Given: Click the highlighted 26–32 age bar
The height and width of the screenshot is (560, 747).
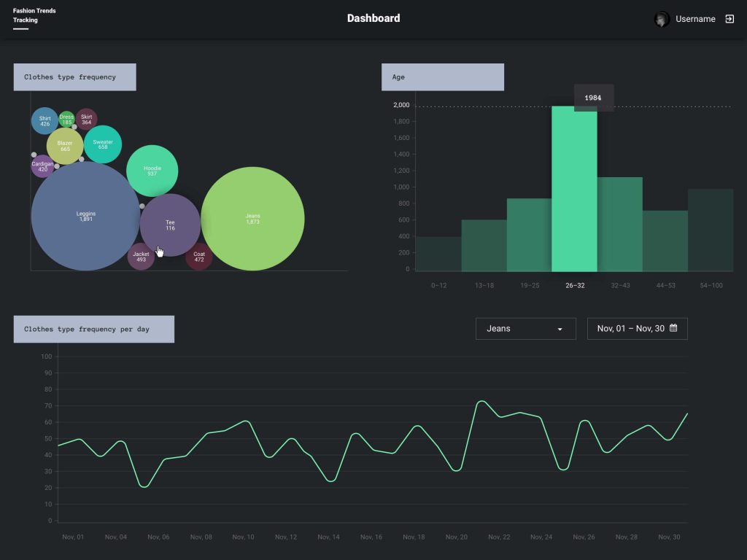Looking at the screenshot, I should pos(576,190).
